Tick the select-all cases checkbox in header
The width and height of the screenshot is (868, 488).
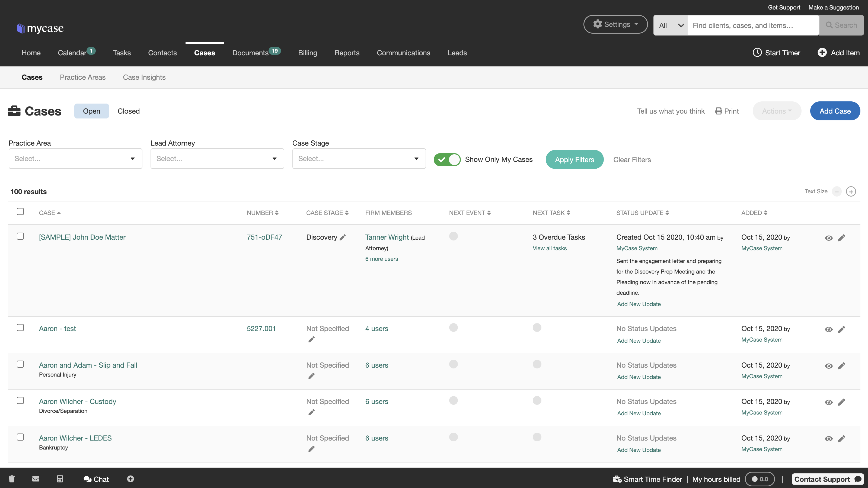coord(21,211)
